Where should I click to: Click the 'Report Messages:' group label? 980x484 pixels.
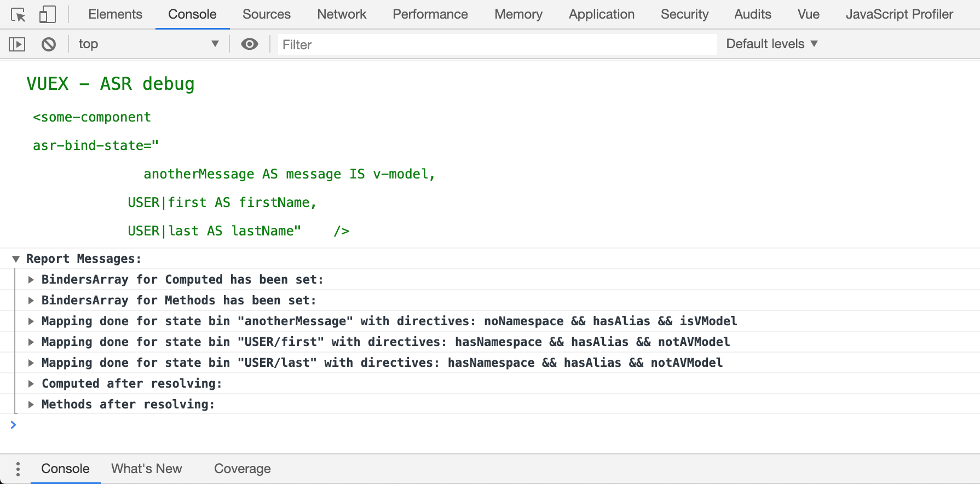point(84,259)
